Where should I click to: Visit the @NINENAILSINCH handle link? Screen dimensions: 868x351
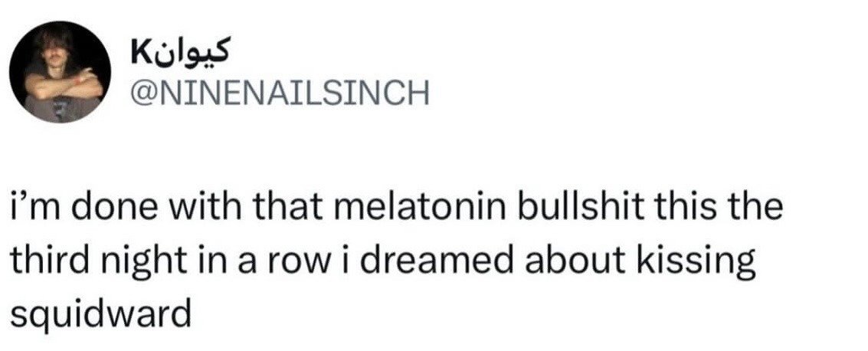click(x=279, y=94)
